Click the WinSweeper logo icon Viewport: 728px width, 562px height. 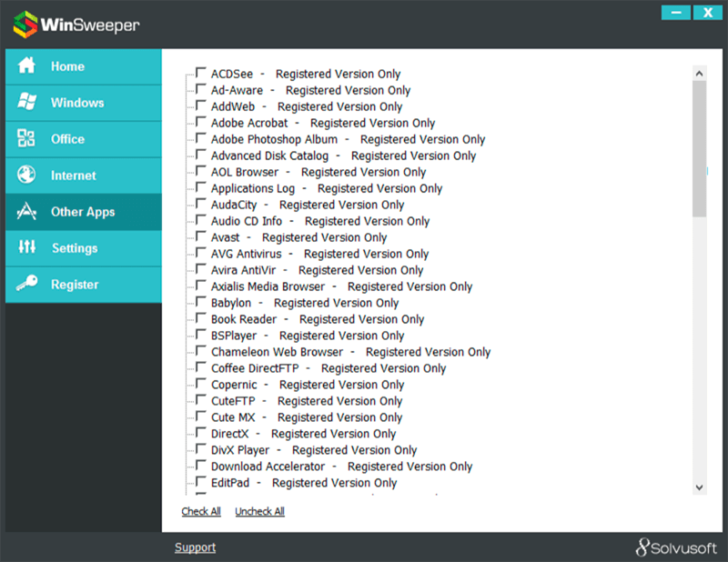[x=25, y=25]
